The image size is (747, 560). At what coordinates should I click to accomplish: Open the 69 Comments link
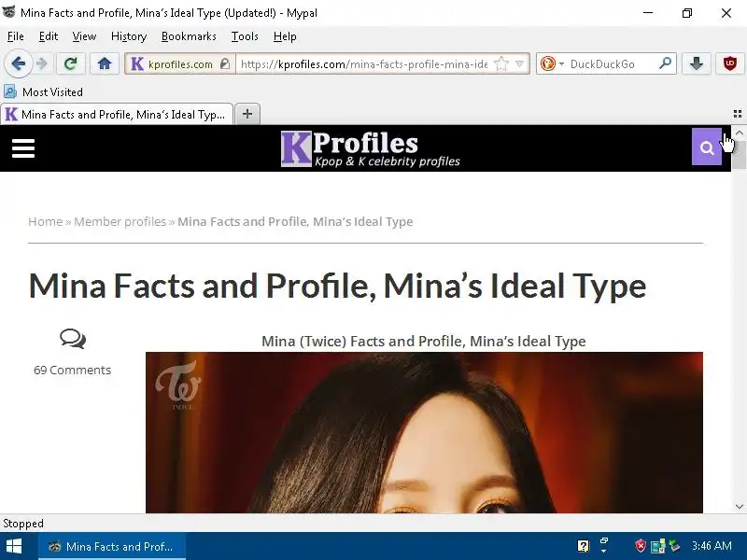point(73,370)
